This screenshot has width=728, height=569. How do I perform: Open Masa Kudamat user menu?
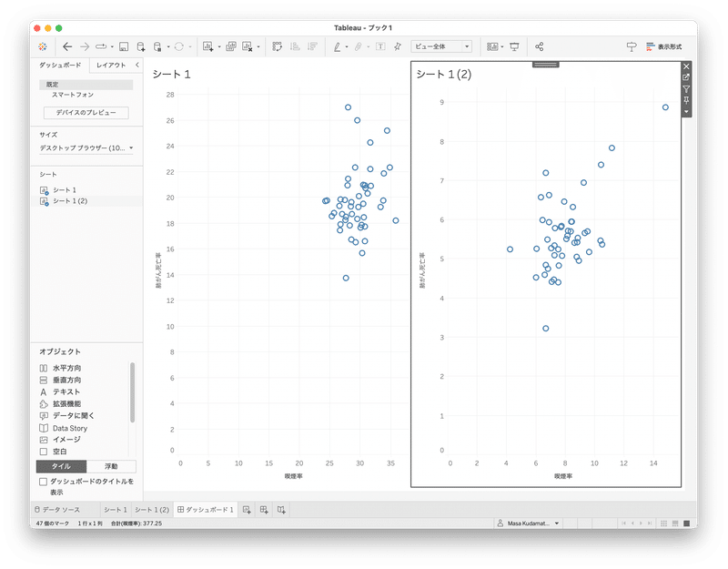[528, 523]
